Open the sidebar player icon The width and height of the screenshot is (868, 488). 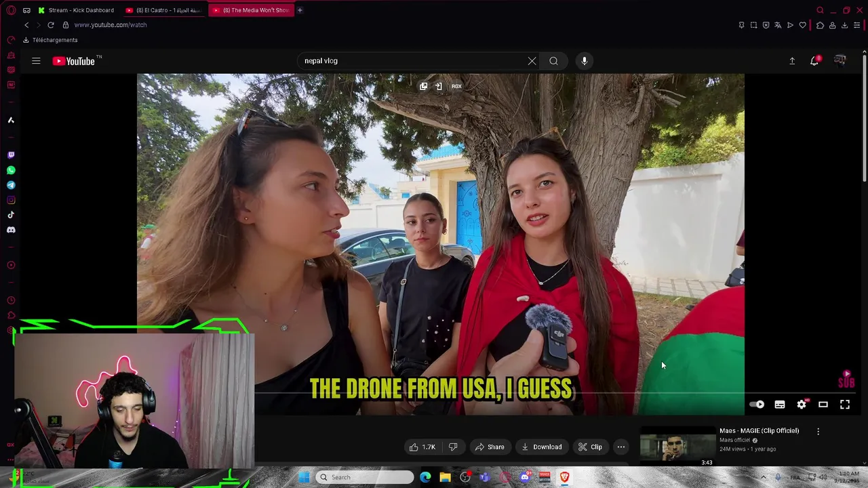click(x=11, y=265)
